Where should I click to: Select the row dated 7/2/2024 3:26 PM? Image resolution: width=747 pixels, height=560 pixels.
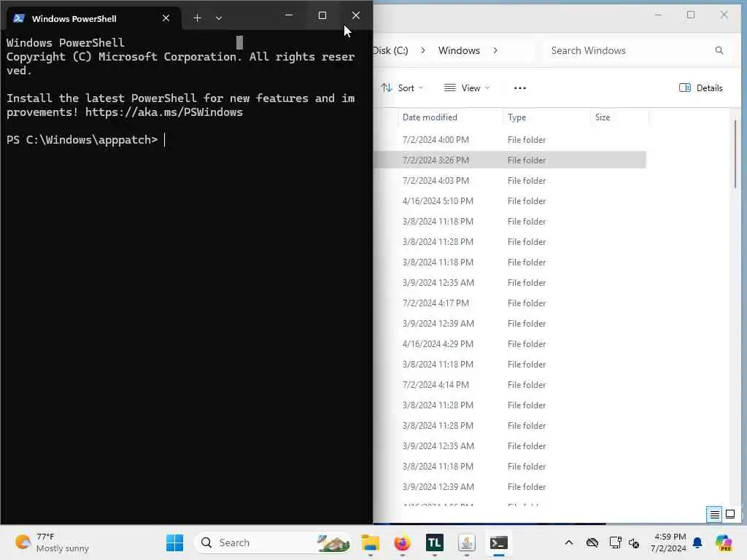509,160
